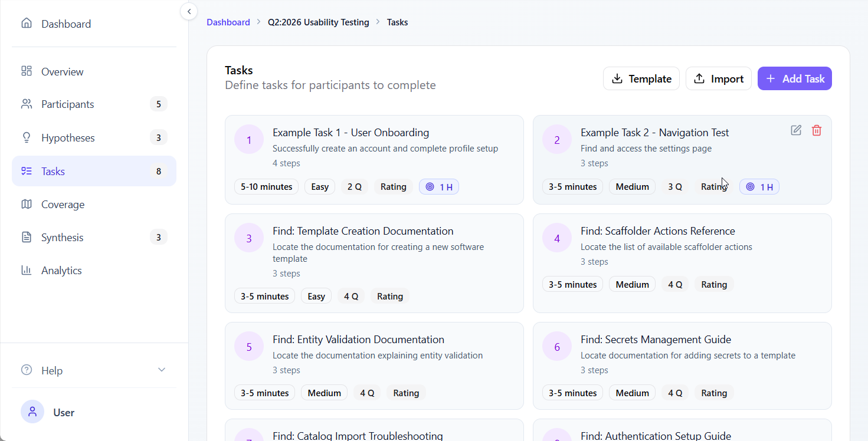
Task: Expand the Help section chevron
Action: [x=162, y=370]
